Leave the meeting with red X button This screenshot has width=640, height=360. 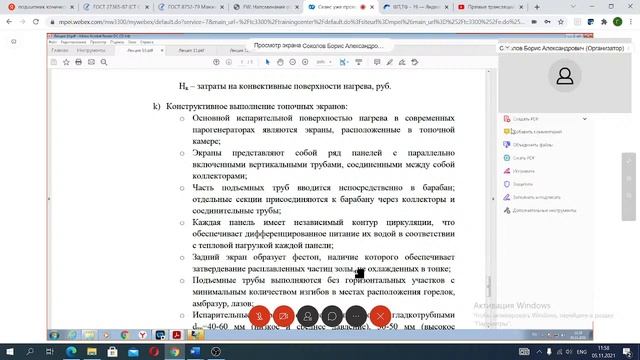pyautogui.click(x=380, y=316)
